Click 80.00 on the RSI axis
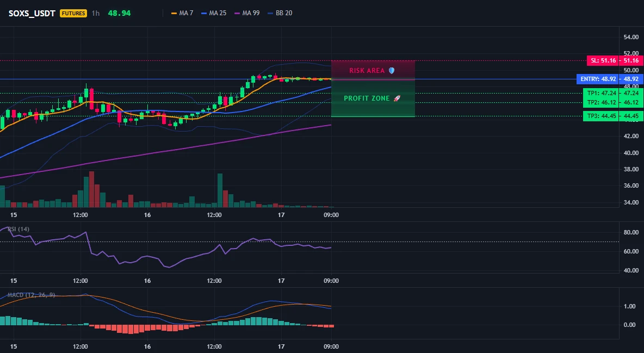The width and height of the screenshot is (644, 353). pos(631,233)
